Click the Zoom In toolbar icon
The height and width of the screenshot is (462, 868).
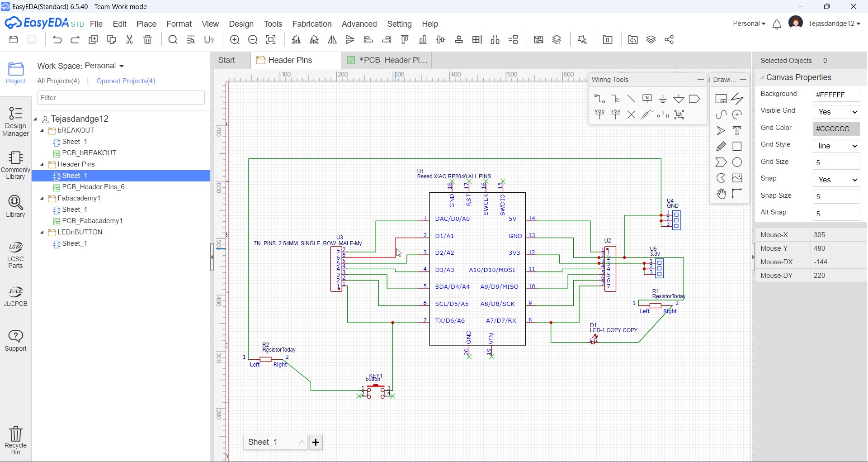[235, 40]
